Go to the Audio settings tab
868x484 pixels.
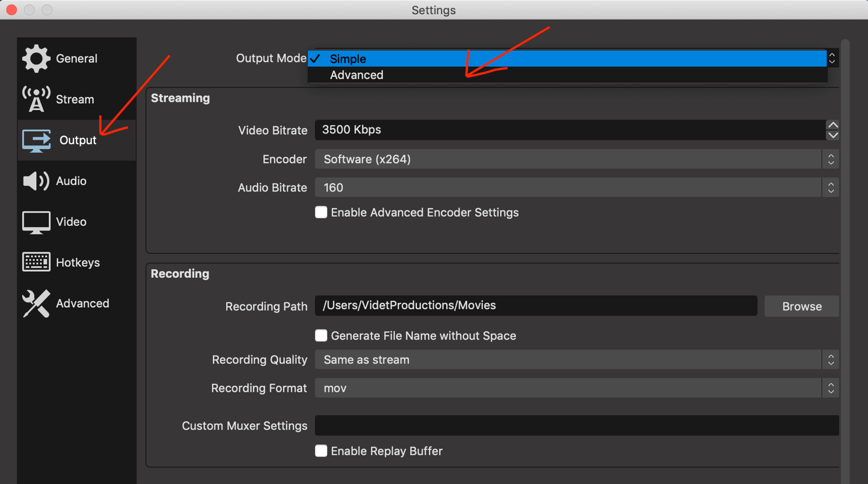tap(76, 181)
